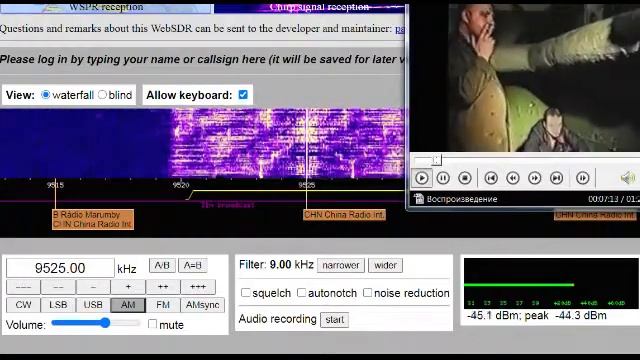
Task: Skip to the next track in the media player
Action: coord(556,178)
